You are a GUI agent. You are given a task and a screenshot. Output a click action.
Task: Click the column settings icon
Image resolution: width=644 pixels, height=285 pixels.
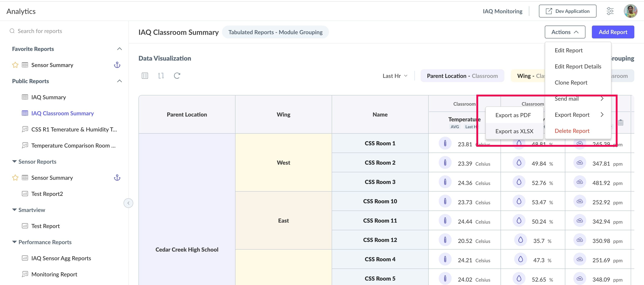pyautogui.click(x=145, y=75)
